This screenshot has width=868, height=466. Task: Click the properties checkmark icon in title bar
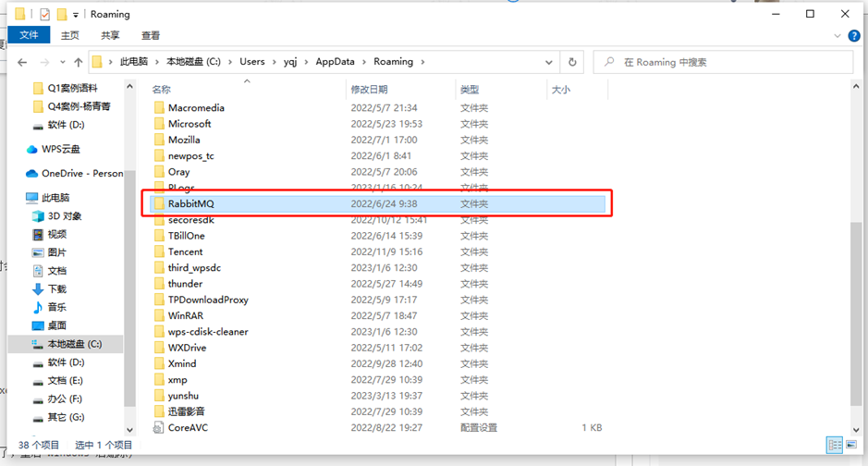tap(44, 14)
